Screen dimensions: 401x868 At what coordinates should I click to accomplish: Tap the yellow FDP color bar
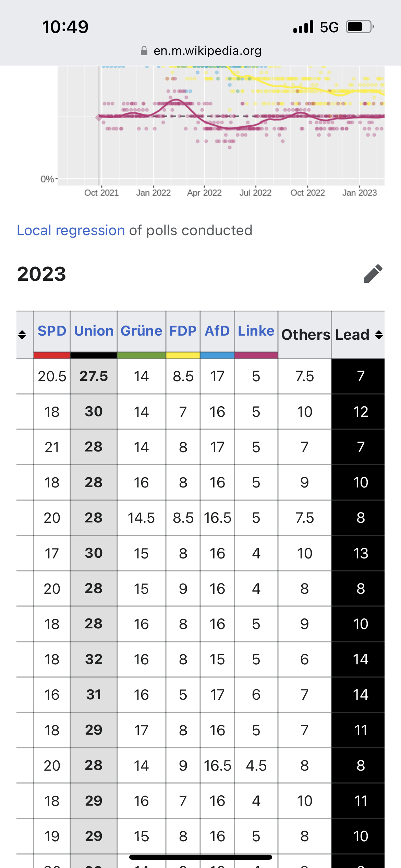[183, 355]
